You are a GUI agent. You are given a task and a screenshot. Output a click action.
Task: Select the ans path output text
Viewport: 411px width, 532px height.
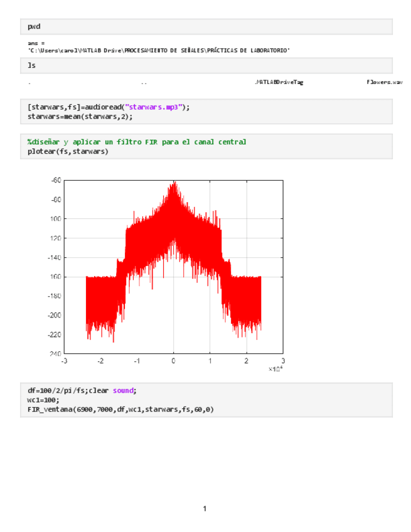pos(159,50)
